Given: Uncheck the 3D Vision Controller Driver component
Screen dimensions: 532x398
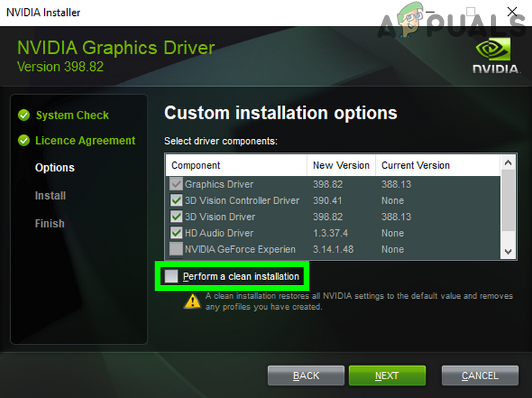Looking at the screenshot, I should [176, 200].
